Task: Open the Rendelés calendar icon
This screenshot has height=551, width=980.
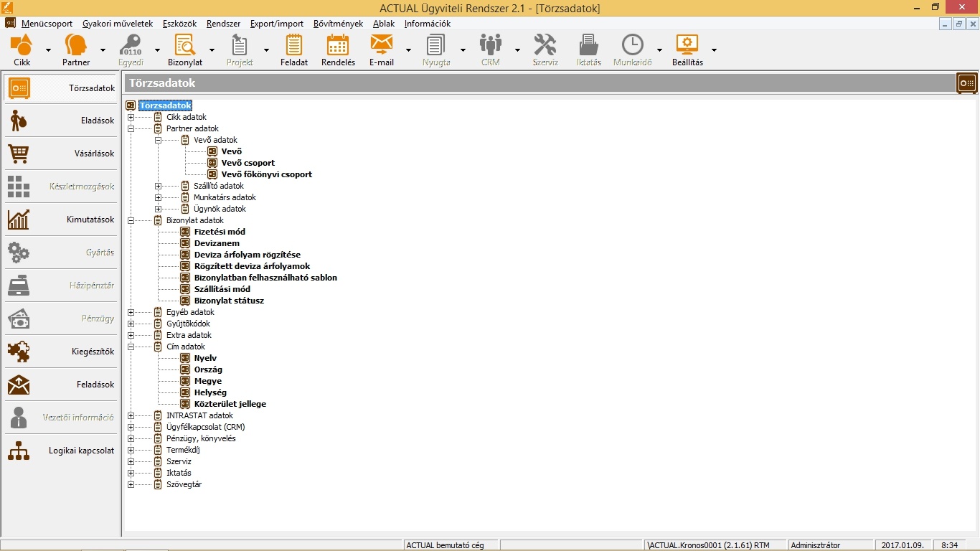Action: [337, 50]
